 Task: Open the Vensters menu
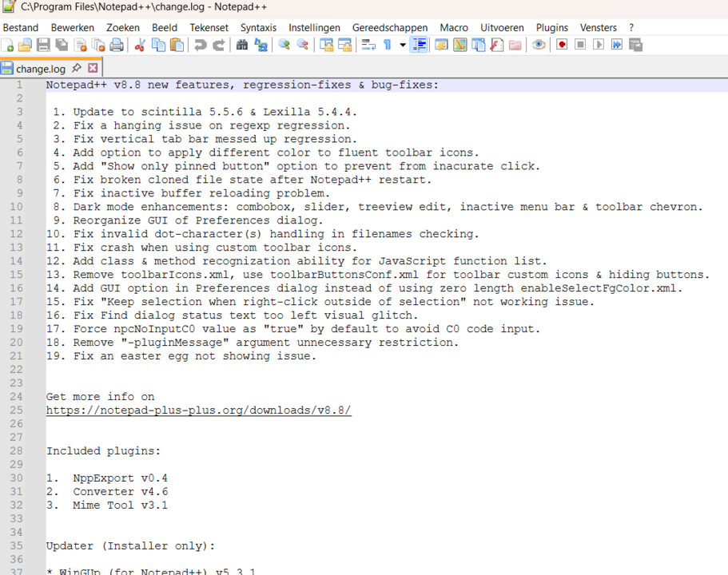(599, 28)
